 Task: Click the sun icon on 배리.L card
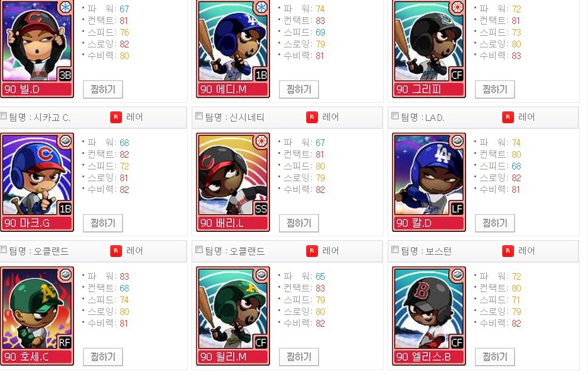click(261, 141)
